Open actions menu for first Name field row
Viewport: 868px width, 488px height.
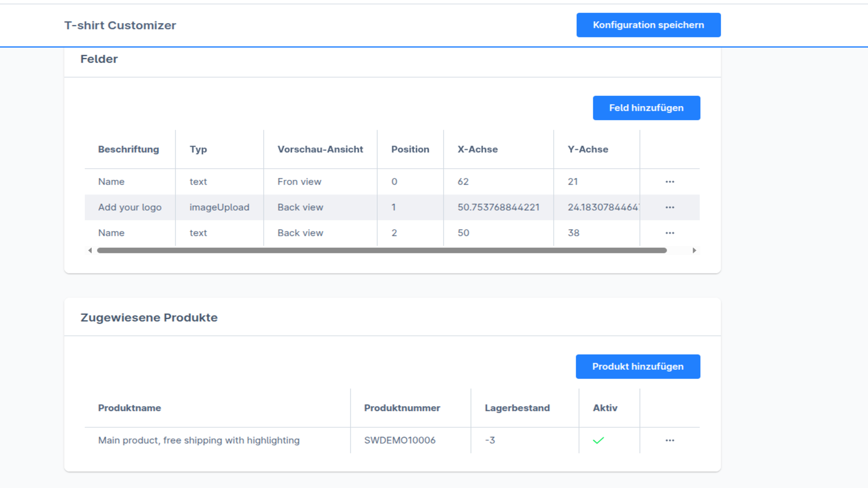pyautogui.click(x=670, y=182)
